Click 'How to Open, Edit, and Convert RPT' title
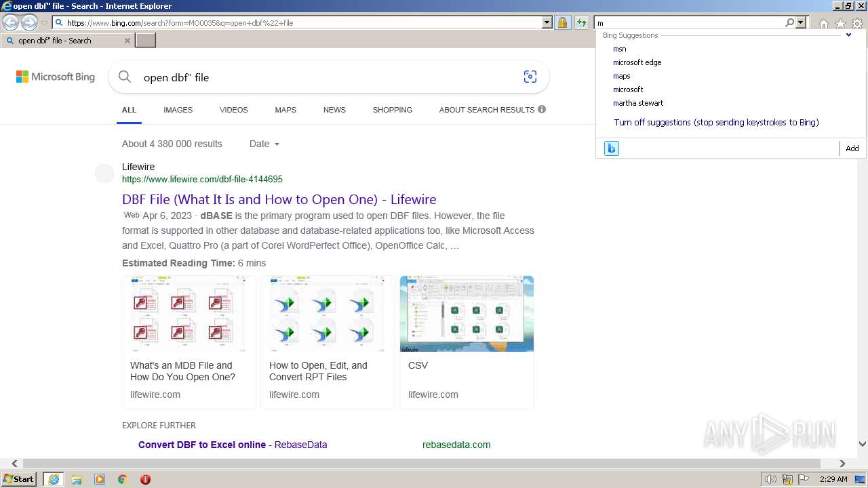The width and height of the screenshot is (868, 488). pos(318,371)
